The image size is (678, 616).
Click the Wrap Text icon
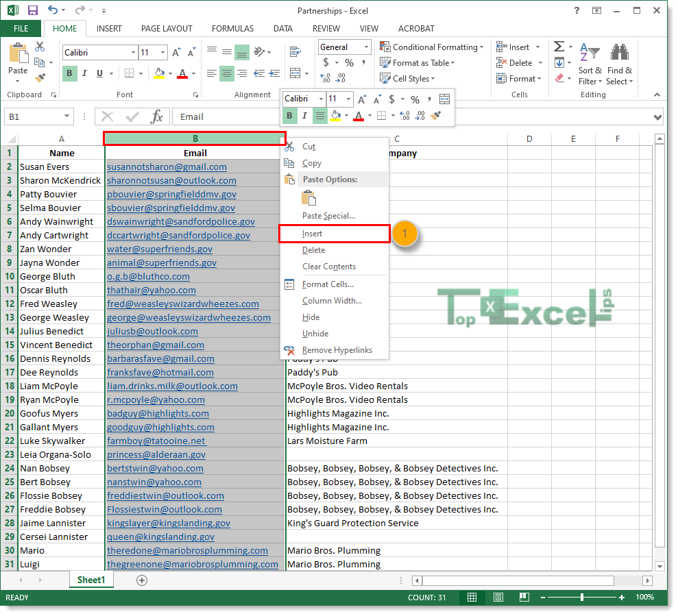(295, 52)
